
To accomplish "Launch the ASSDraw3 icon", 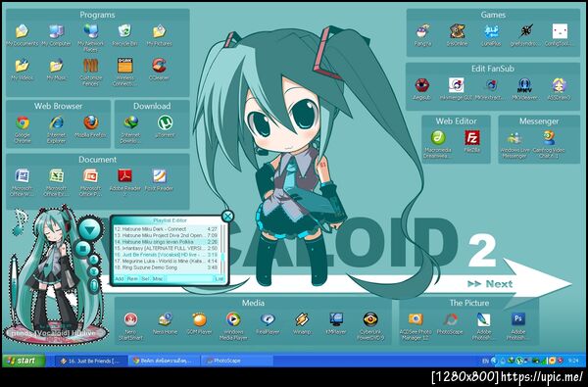I will [x=560, y=85].
